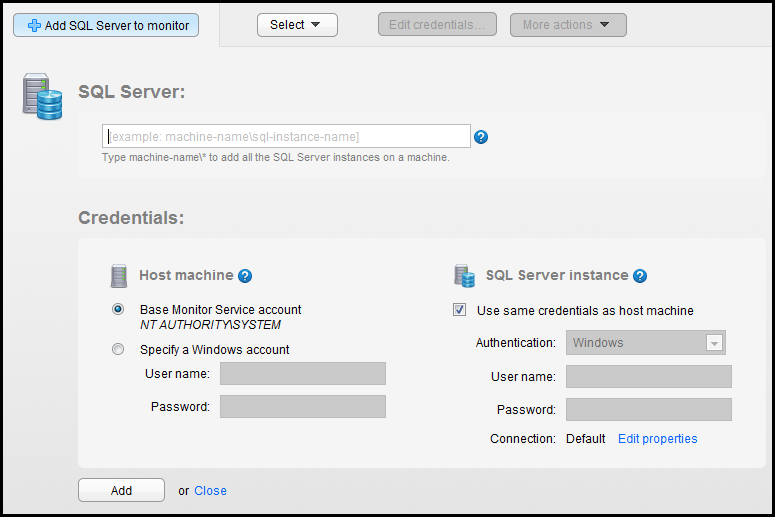Select Specify a Windows account option
Viewport: 775px width, 517px height.
[x=118, y=350]
